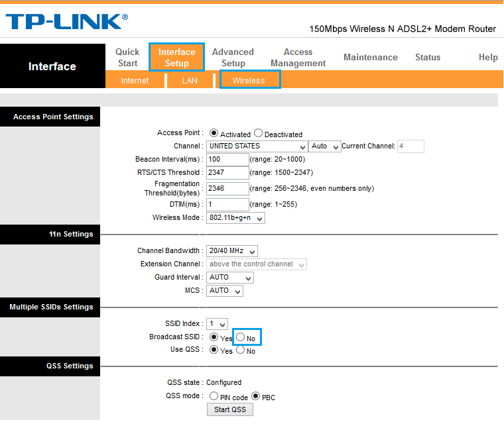The image size is (504, 428).
Task: Set Broadcast SSID to No
Action: coord(241,337)
